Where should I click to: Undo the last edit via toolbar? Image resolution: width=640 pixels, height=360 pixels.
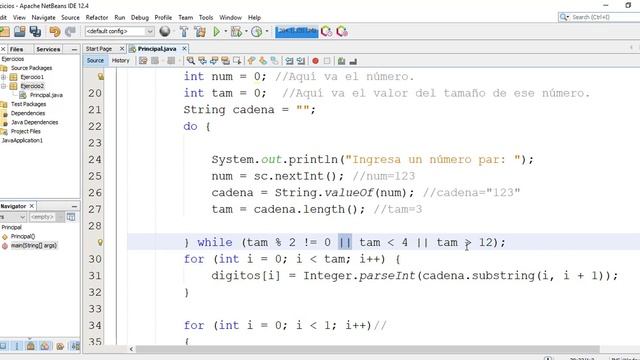[x=55, y=31]
